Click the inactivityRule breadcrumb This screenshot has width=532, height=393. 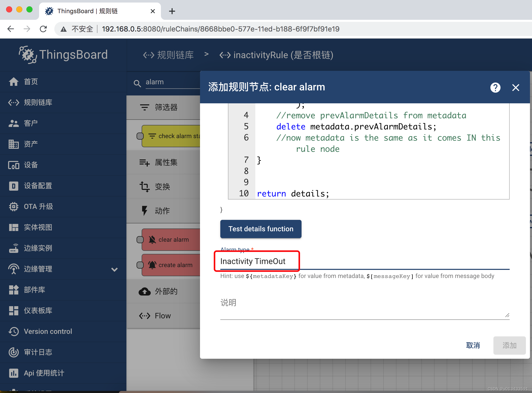276,55
